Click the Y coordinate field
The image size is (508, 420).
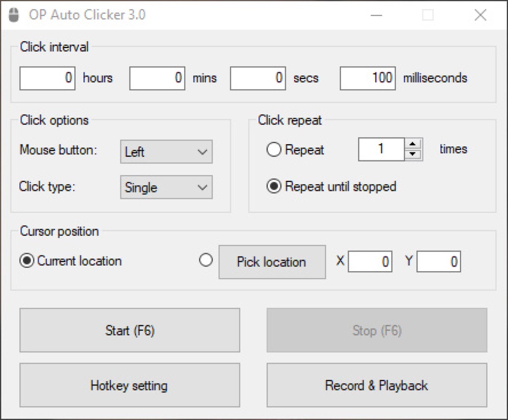(x=439, y=261)
